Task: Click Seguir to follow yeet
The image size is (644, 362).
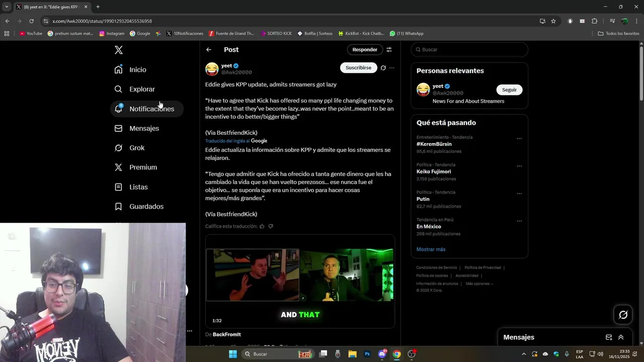Action: click(509, 89)
